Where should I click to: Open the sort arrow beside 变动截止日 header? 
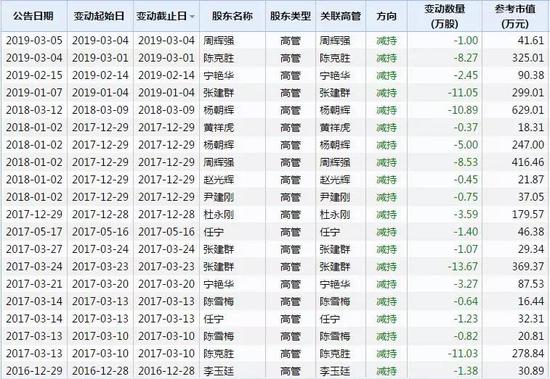[192, 17]
